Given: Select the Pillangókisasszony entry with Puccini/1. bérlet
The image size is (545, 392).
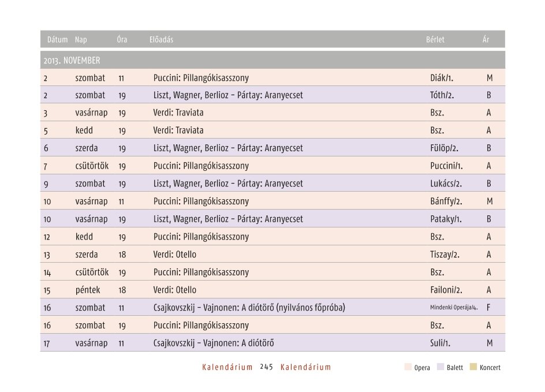Looking at the screenshot, I should 272,166.
